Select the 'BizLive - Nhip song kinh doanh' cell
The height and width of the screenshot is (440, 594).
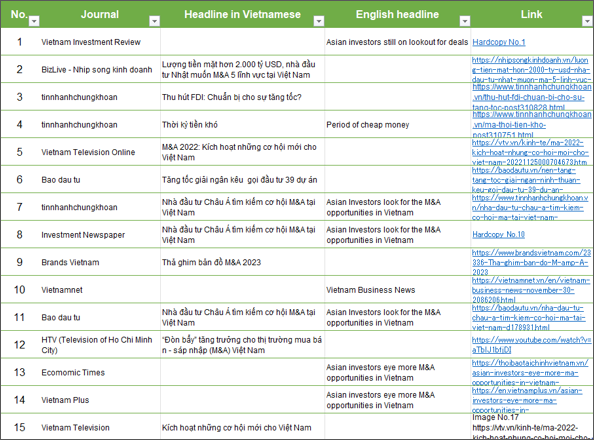point(100,70)
